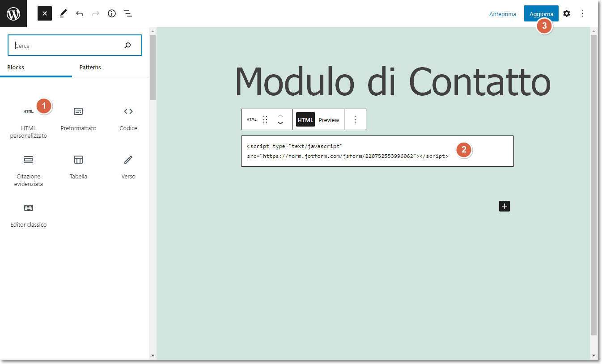Switch the block to Preview

pyautogui.click(x=329, y=120)
